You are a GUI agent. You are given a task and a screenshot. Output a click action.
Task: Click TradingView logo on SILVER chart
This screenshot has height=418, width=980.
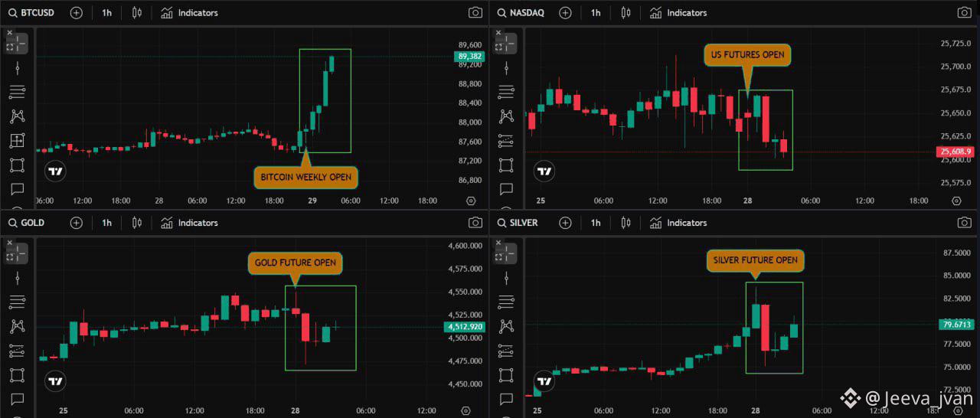[x=544, y=380]
